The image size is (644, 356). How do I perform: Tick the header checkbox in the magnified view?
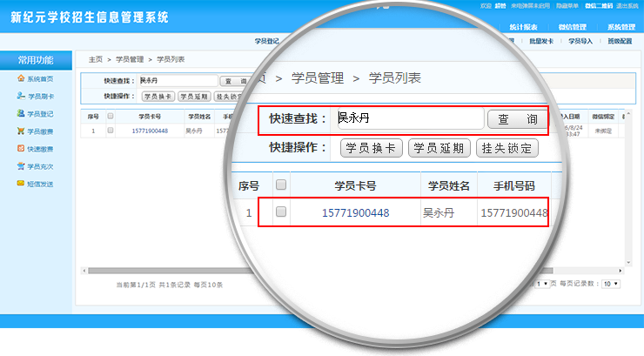click(x=281, y=185)
